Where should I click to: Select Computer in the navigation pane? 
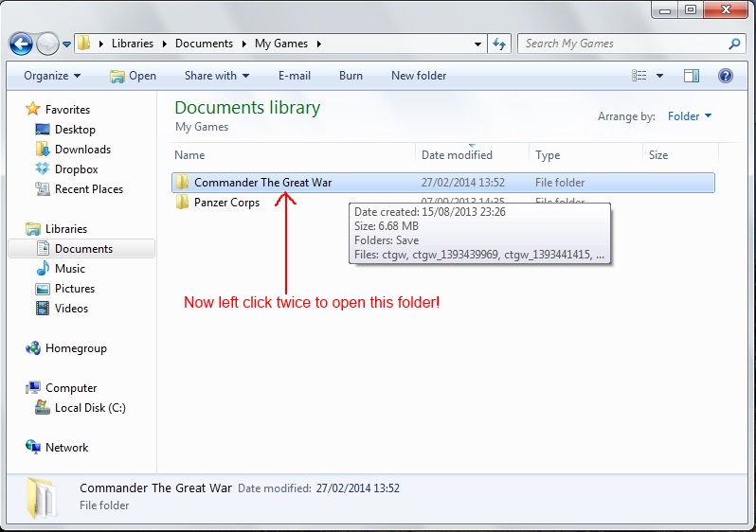tap(71, 388)
